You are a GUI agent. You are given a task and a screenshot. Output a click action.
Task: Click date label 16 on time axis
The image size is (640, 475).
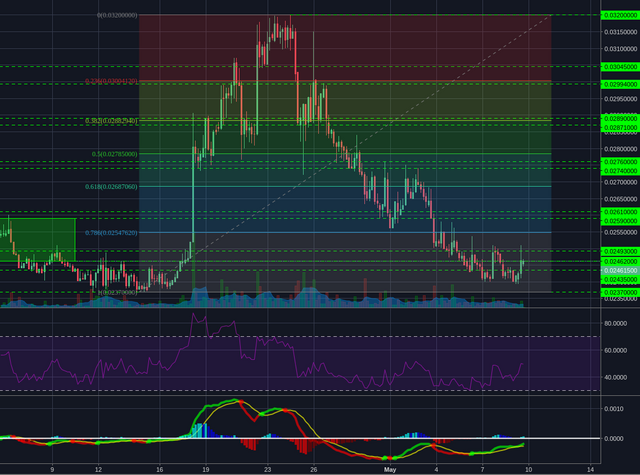point(160,470)
